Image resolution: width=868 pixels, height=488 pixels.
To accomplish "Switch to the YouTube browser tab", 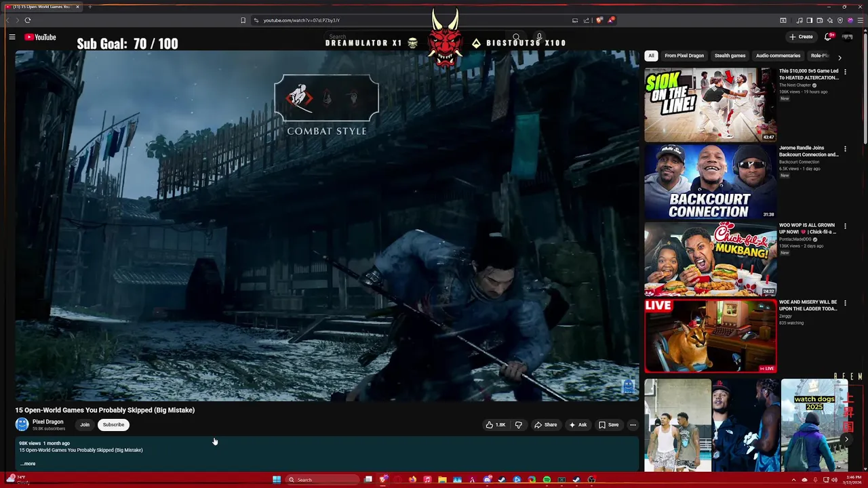I will point(41,7).
